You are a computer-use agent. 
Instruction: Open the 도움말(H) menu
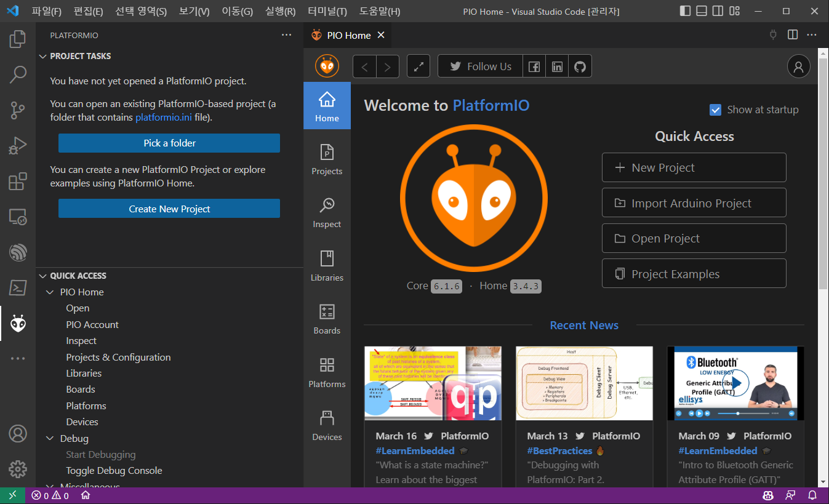379,11
